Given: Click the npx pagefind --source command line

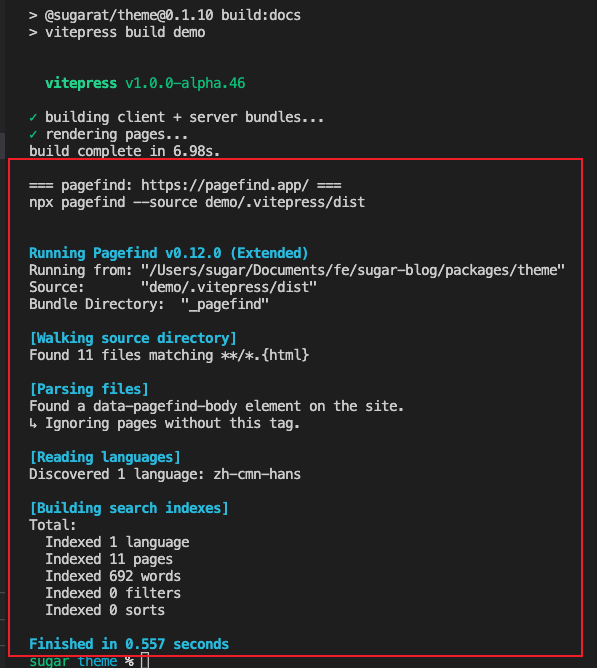Looking at the screenshot, I should click(197, 202).
